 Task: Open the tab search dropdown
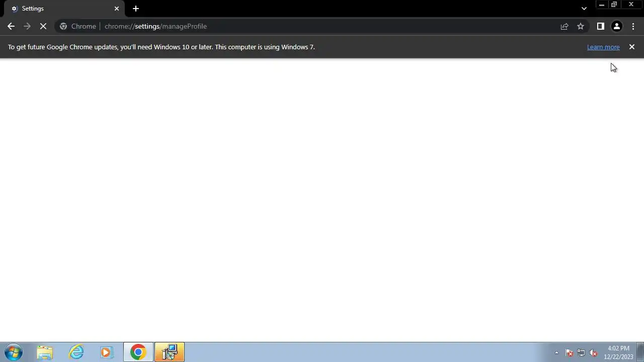[x=584, y=9]
